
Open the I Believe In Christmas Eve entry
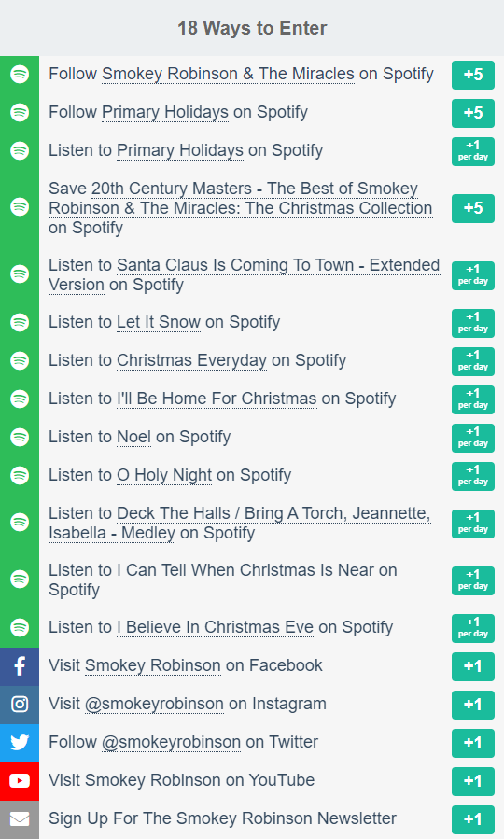coord(215,627)
